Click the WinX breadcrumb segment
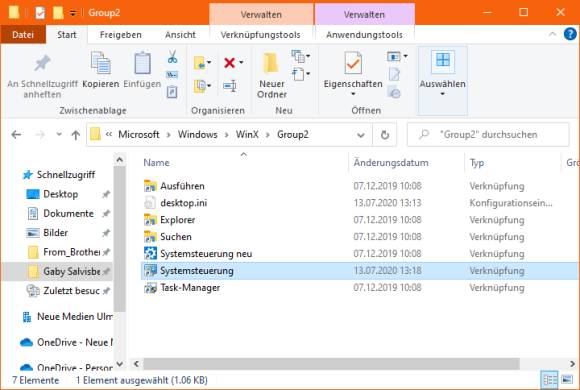580x390 pixels. click(247, 134)
